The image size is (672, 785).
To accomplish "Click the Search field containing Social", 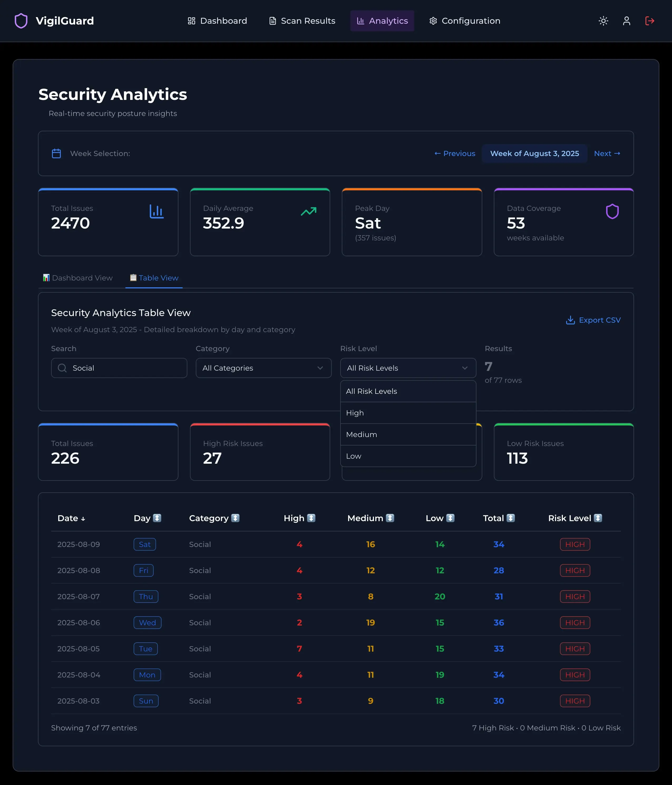I will click(119, 368).
